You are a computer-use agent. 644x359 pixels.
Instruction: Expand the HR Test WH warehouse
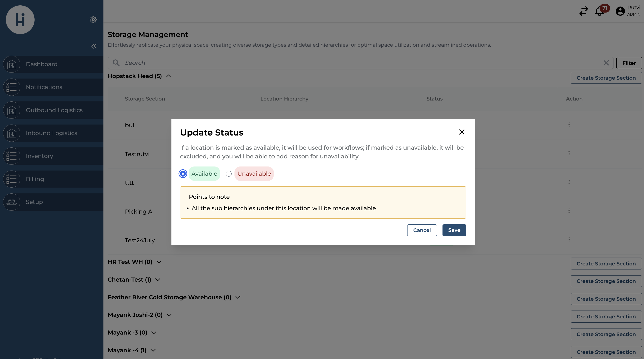pos(158,262)
